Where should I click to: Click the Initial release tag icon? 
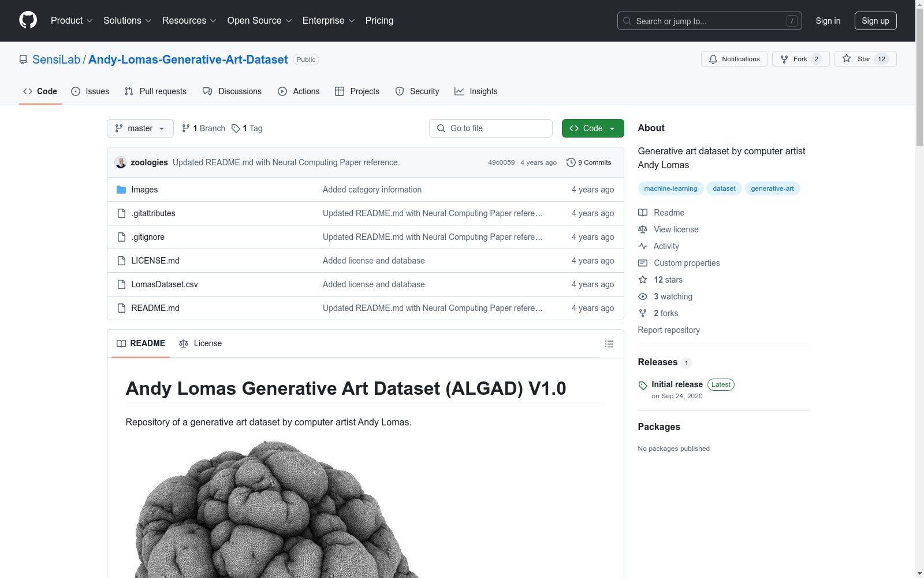pos(643,386)
